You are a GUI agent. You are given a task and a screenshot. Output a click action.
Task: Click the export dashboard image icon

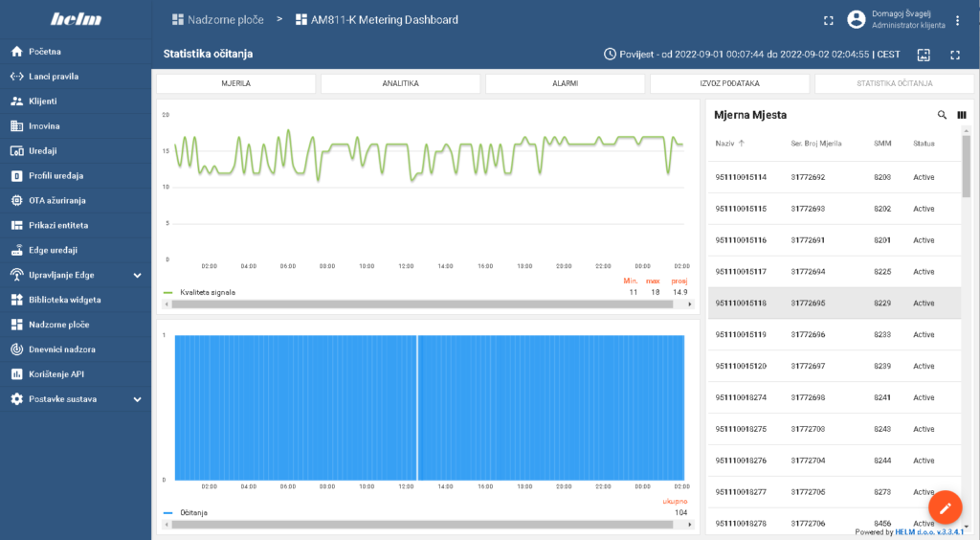924,55
